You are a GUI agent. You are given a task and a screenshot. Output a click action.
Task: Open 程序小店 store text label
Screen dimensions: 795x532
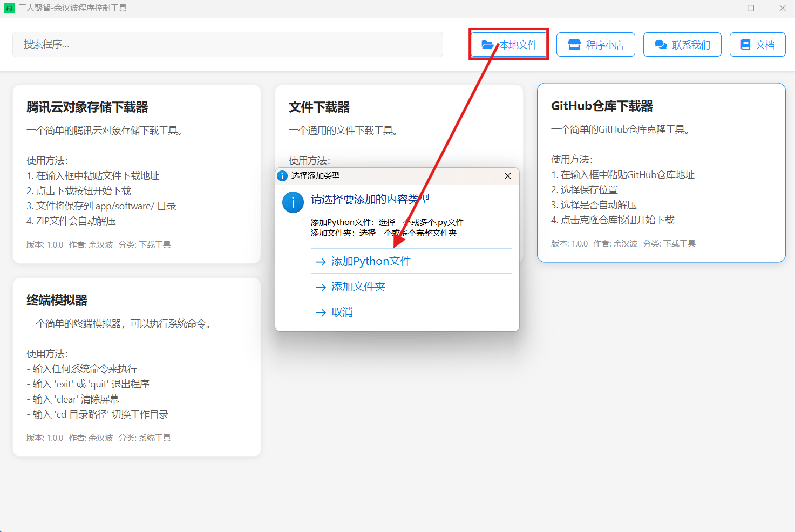tap(605, 45)
